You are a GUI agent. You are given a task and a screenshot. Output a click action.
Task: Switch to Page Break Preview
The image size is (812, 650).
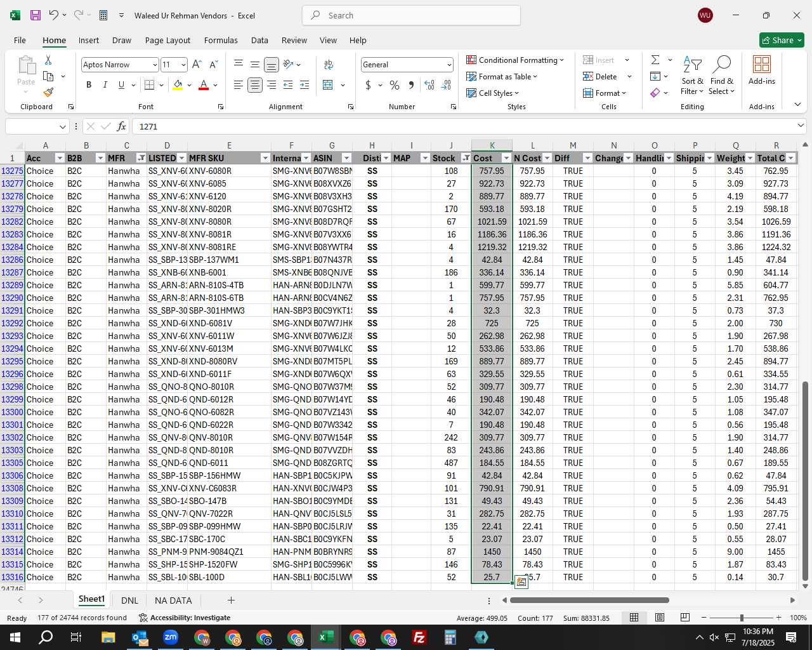point(685,618)
